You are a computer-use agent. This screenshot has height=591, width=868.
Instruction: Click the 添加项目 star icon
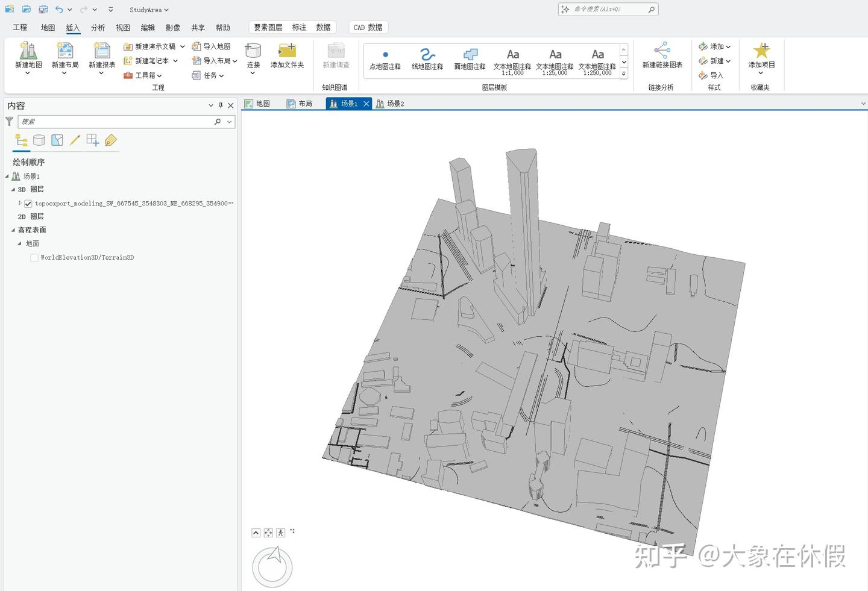click(762, 57)
